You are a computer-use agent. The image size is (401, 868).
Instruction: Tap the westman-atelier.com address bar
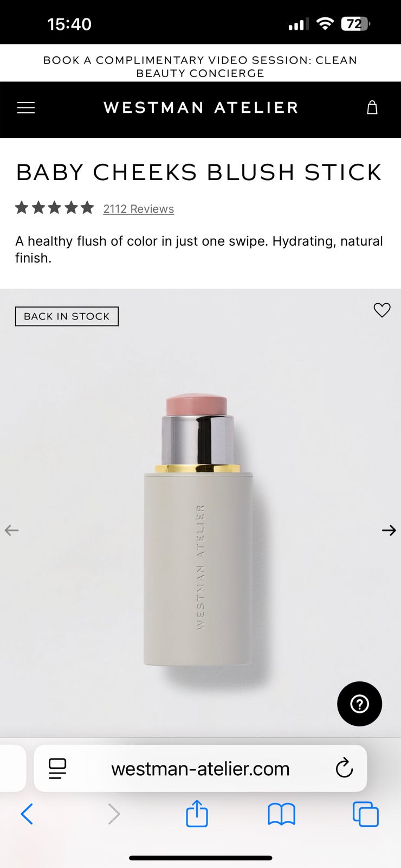pos(200,768)
